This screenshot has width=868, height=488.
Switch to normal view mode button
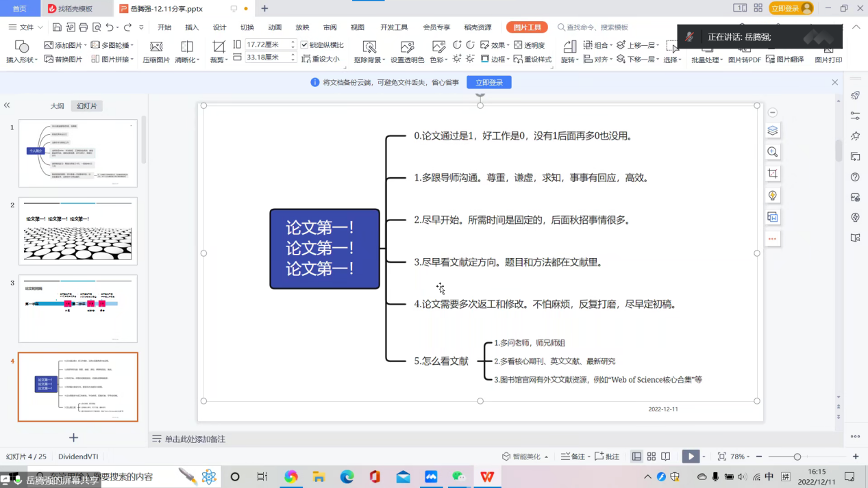pos(636,457)
